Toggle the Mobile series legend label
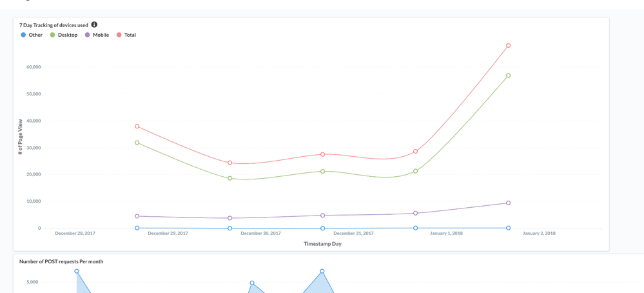The width and height of the screenshot is (644, 293). (101, 35)
